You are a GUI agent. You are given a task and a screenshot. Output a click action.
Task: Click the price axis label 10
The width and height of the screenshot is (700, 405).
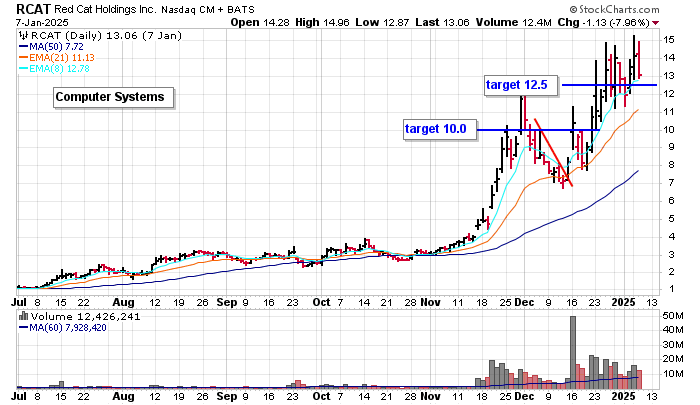668,129
